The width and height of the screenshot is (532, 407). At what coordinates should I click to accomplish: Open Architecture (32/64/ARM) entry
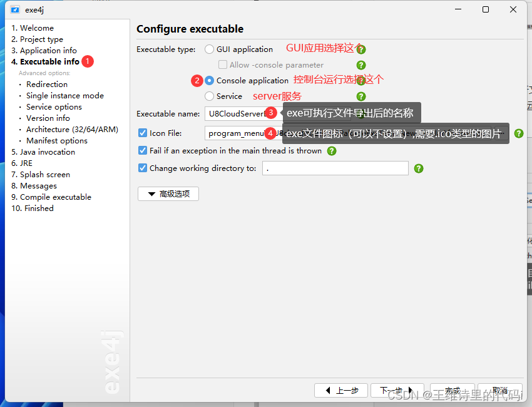point(72,130)
